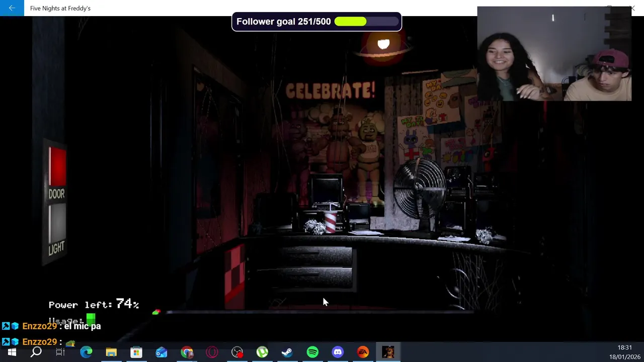The height and width of the screenshot is (362, 644).
Task: Click the webcam overlay feed
Action: click(x=554, y=54)
